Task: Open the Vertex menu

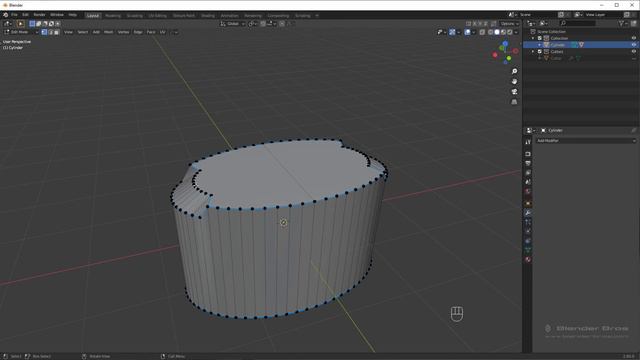Action: tap(123, 32)
